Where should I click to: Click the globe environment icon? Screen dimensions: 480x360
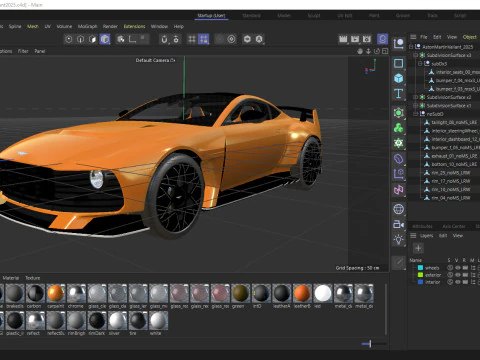(399, 209)
